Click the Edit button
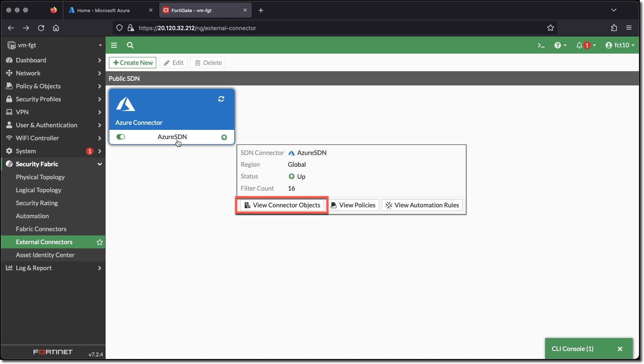Screen dimensions: 644x364 (173, 63)
